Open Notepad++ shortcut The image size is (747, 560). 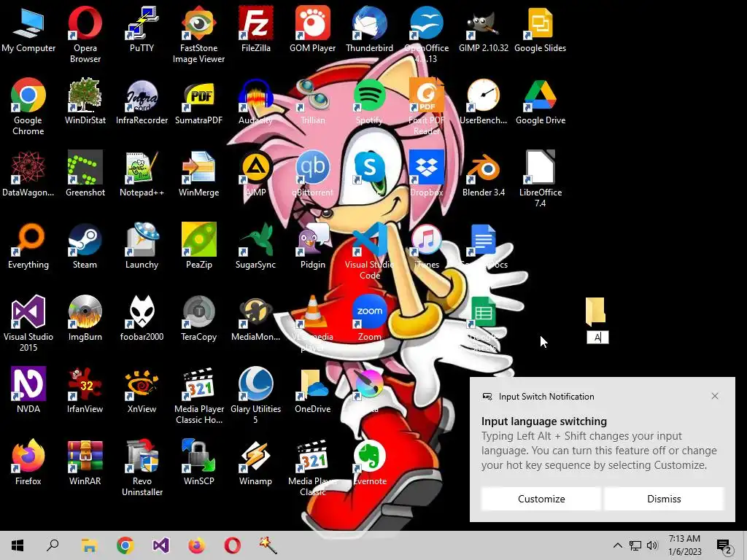point(142,167)
